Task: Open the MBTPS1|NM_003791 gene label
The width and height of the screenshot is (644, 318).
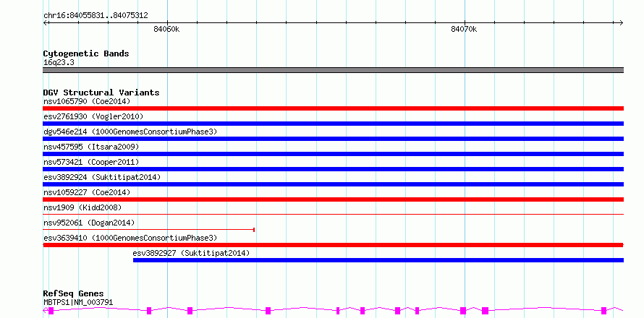Action: click(x=78, y=302)
